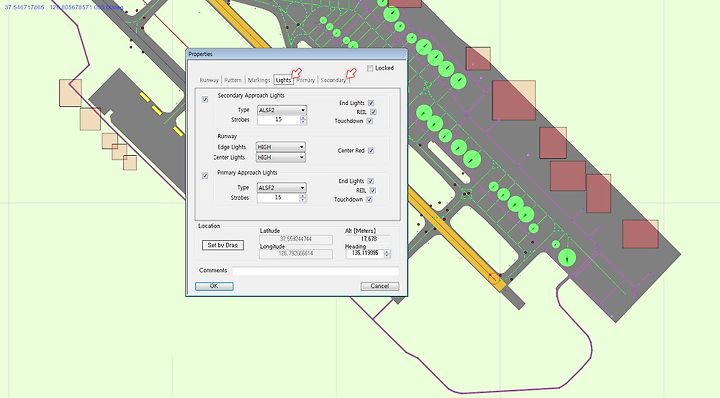Click the Set by Drag button
Image resolution: width=720 pixels, height=398 pixels.
click(223, 245)
